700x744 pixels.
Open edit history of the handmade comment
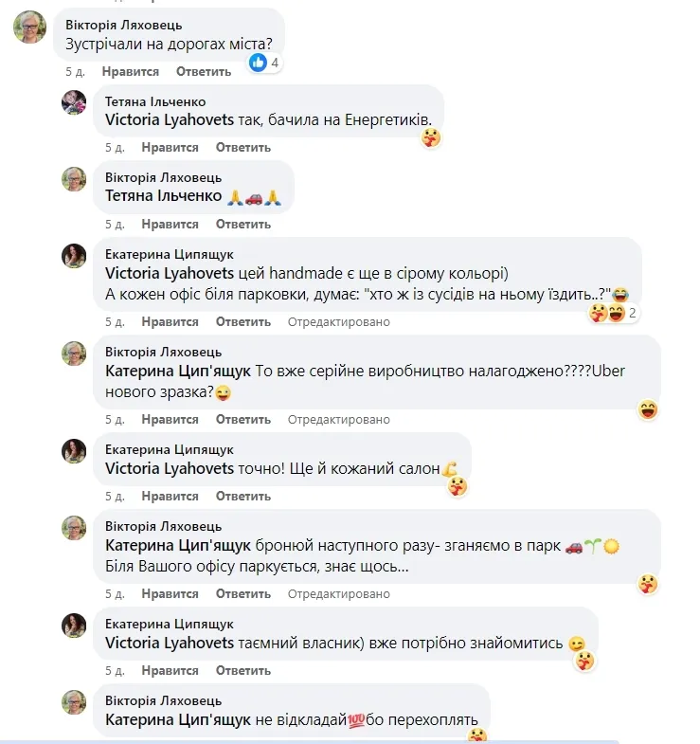[x=338, y=322]
